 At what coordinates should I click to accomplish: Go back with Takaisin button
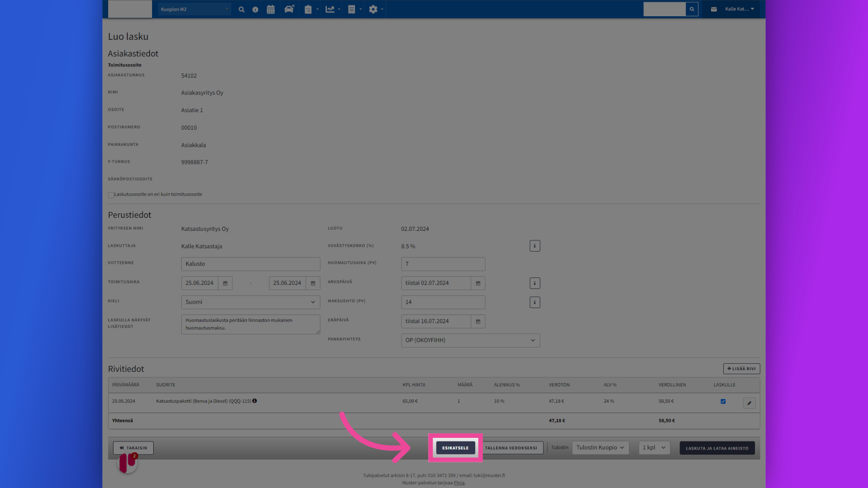[133, 448]
